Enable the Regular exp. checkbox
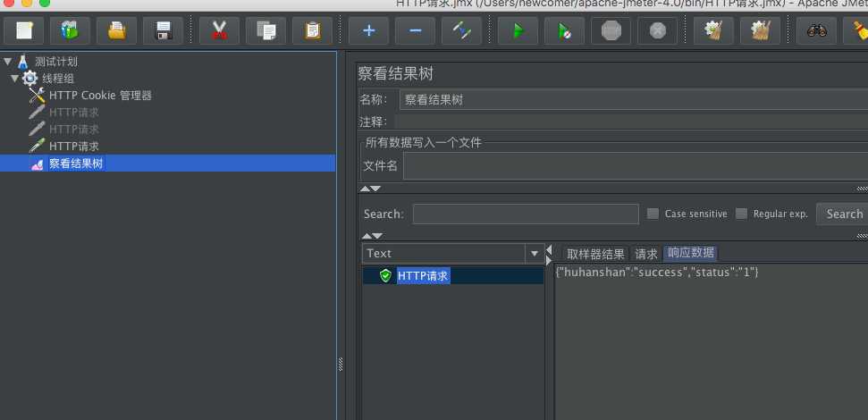This screenshot has width=868, height=420. 741,214
